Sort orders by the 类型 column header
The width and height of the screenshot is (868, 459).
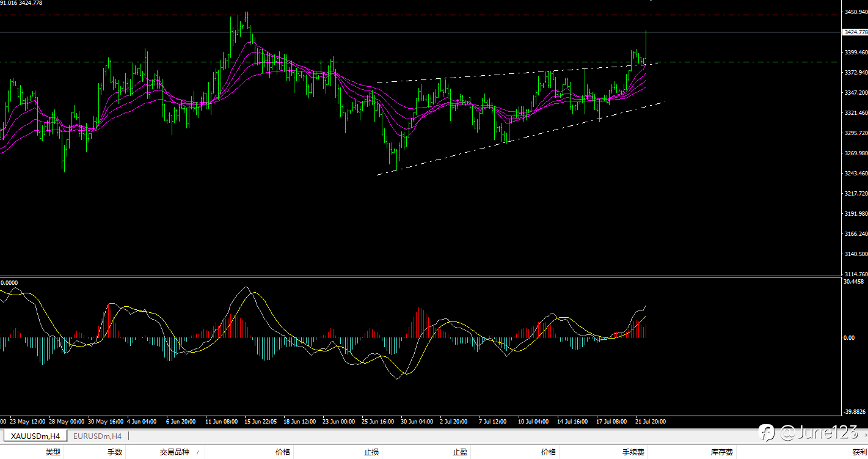pos(53,452)
